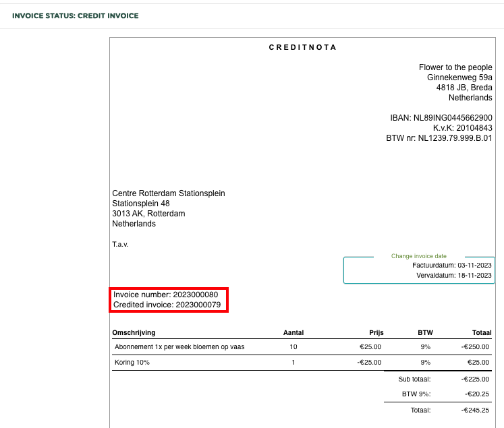Select the 'Flower to the people' company name
Screen dimensions: 504x428
tap(455, 67)
